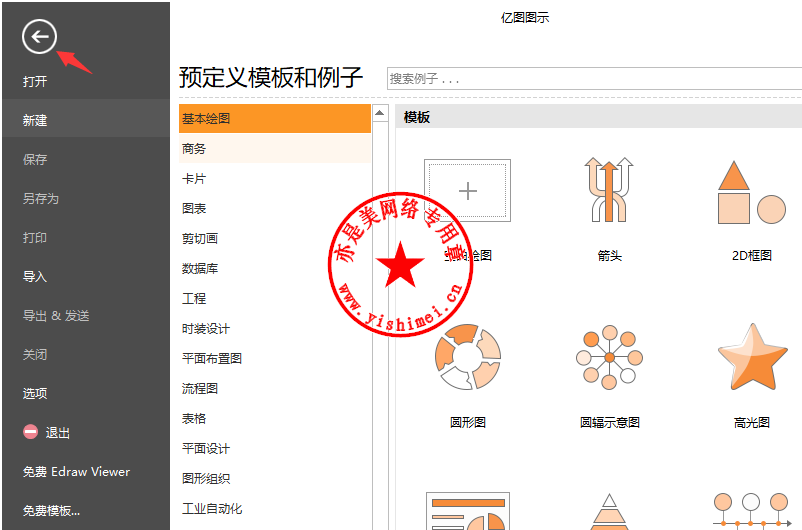Select 卡片 category

point(194,179)
